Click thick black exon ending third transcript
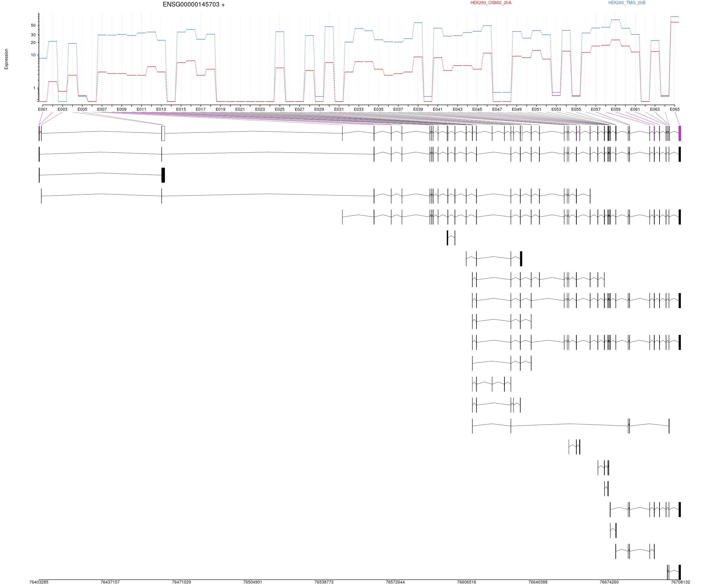 pyautogui.click(x=163, y=175)
